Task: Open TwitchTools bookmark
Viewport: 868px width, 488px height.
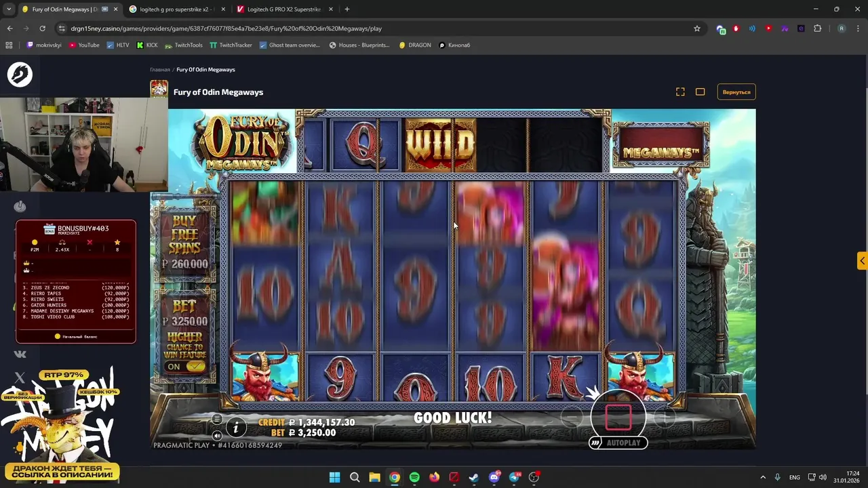Action: tap(184, 45)
